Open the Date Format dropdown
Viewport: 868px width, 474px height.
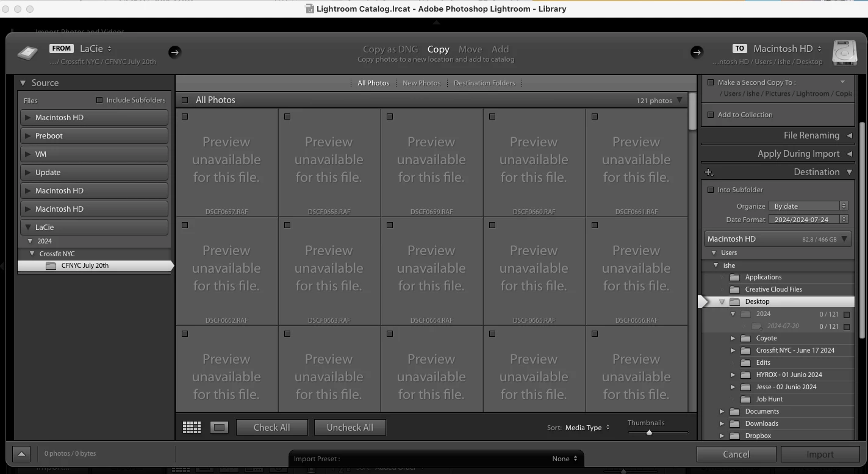(x=808, y=220)
